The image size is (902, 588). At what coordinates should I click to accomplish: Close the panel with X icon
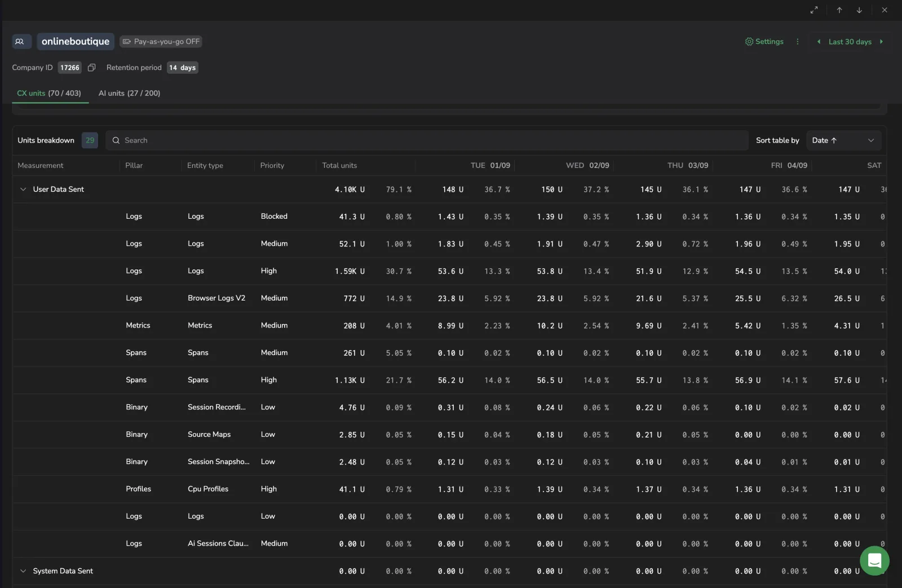885,10
